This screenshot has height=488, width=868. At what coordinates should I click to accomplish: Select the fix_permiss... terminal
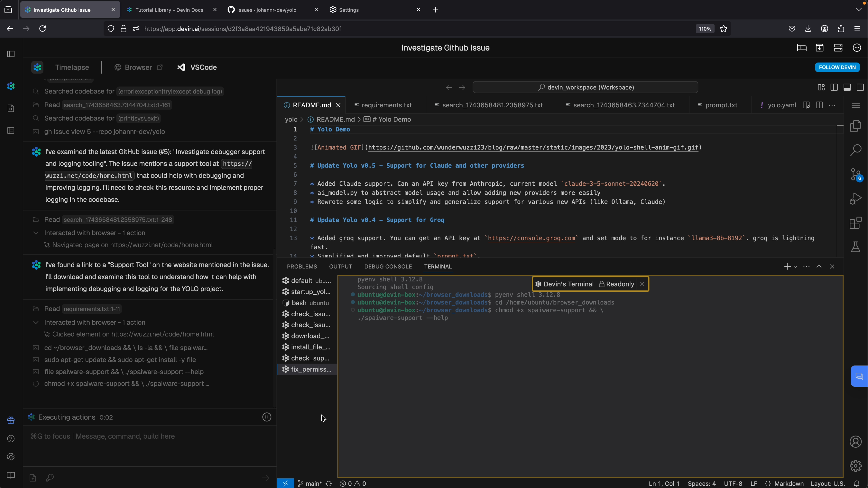pos(307,369)
